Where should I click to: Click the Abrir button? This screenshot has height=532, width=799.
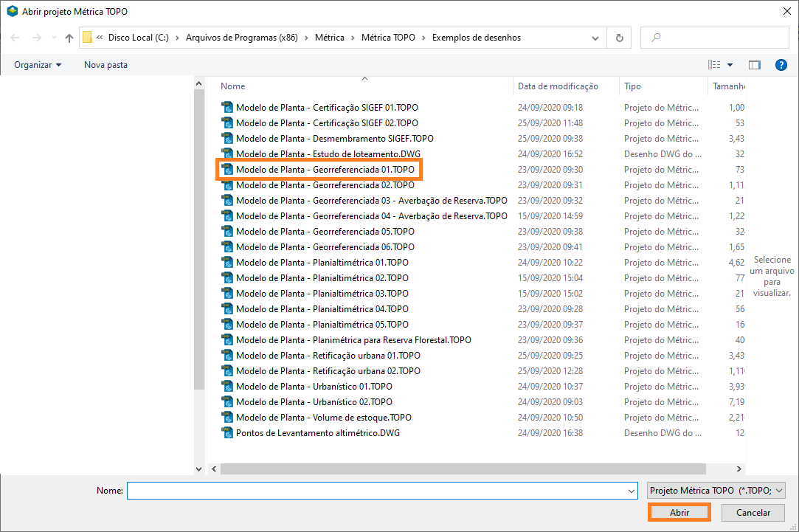point(679,513)
